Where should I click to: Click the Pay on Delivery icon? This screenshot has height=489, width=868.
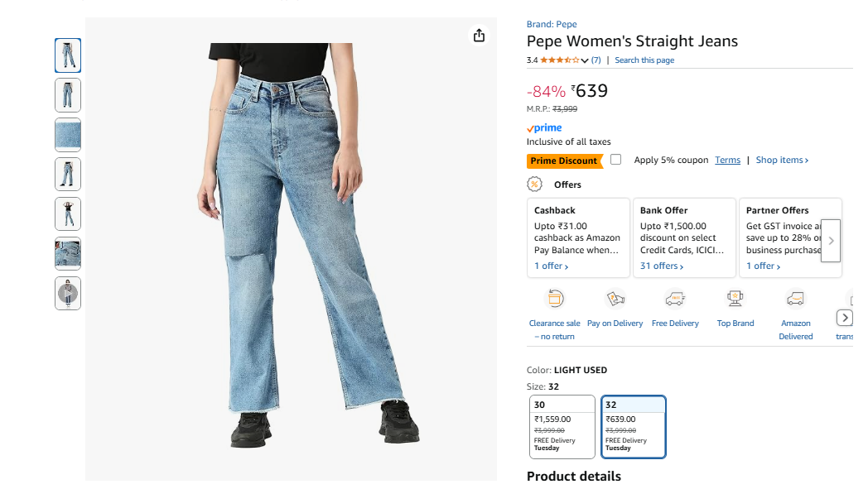(x=615, y=299)
